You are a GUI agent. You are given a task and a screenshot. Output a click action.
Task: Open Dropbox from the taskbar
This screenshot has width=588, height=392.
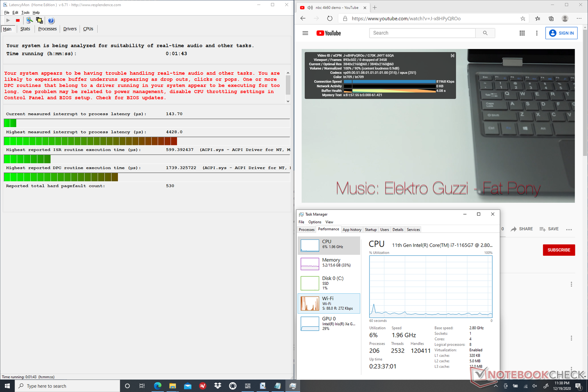(218, 386)
